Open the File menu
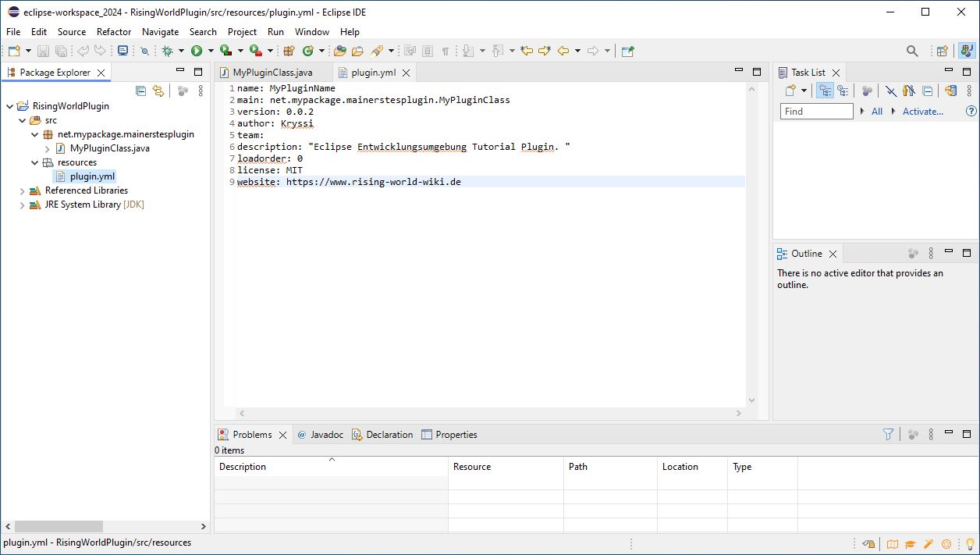The width and height of the screenshot is (980, 555). click(13, 32)
